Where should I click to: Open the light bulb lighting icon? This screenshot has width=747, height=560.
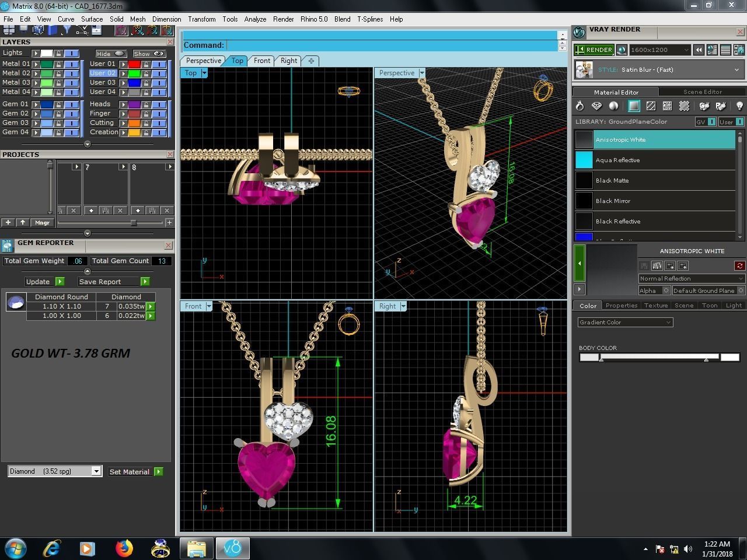[x=739, y=106]
